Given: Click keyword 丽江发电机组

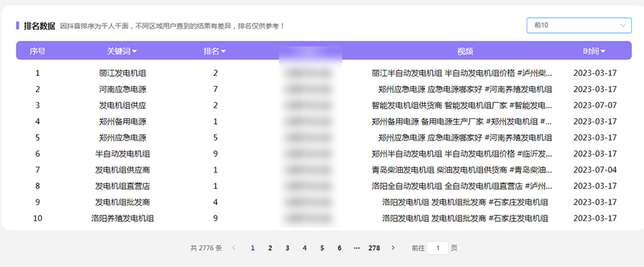Looking at the screenshot, I should [122, 73].
